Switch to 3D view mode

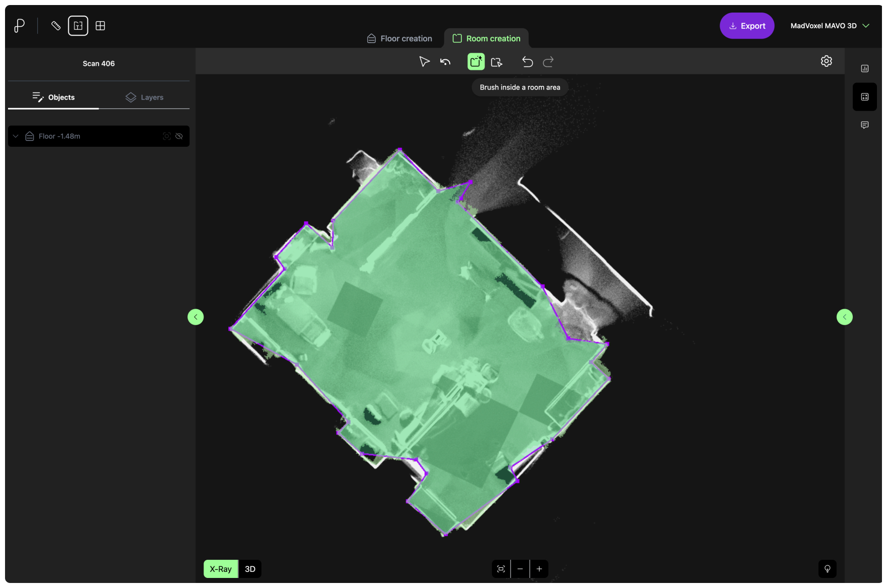pos(250,569)
